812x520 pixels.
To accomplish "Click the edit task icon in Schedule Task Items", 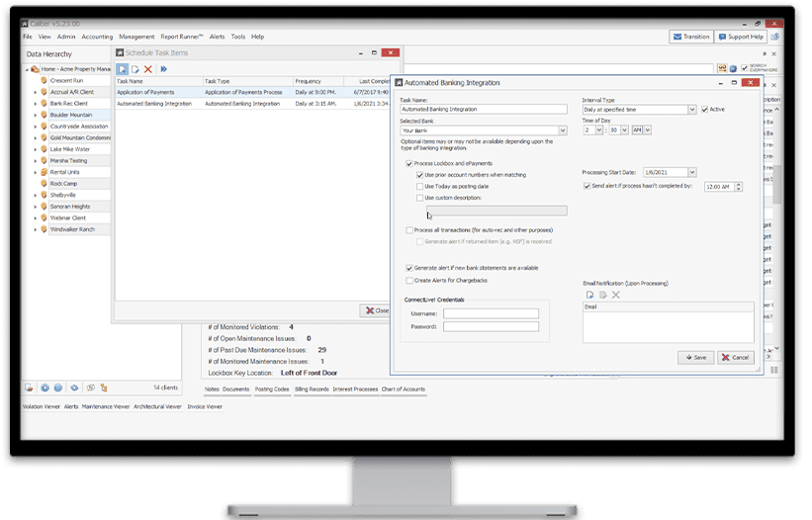I will (x=135, y=69).
